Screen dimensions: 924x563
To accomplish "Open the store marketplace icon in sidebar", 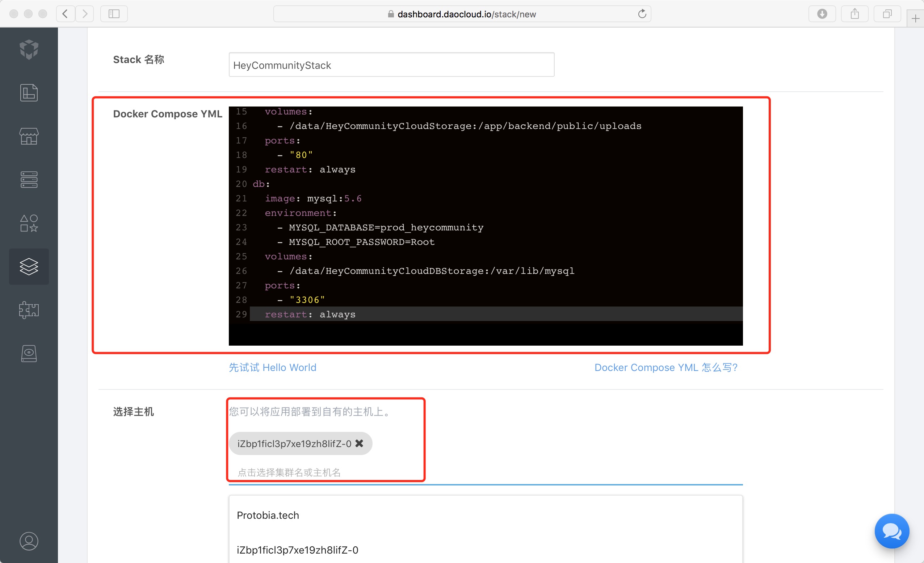I will click(29, 136).
